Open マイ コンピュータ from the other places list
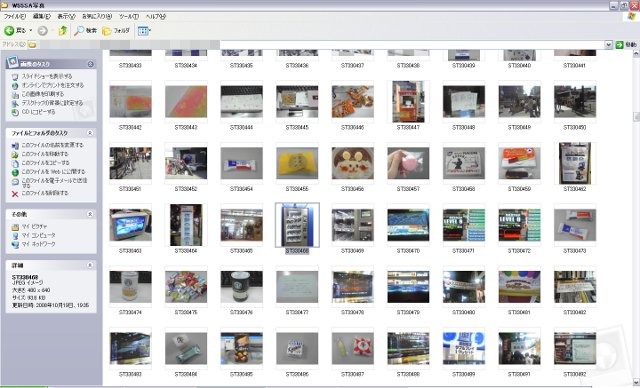640x388 pixels. click(38, 235)
